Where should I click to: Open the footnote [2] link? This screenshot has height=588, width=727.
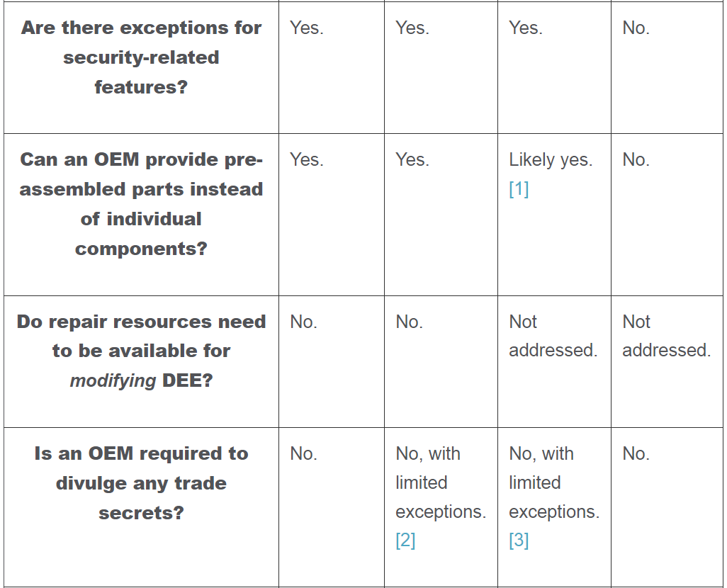[405, 541]
